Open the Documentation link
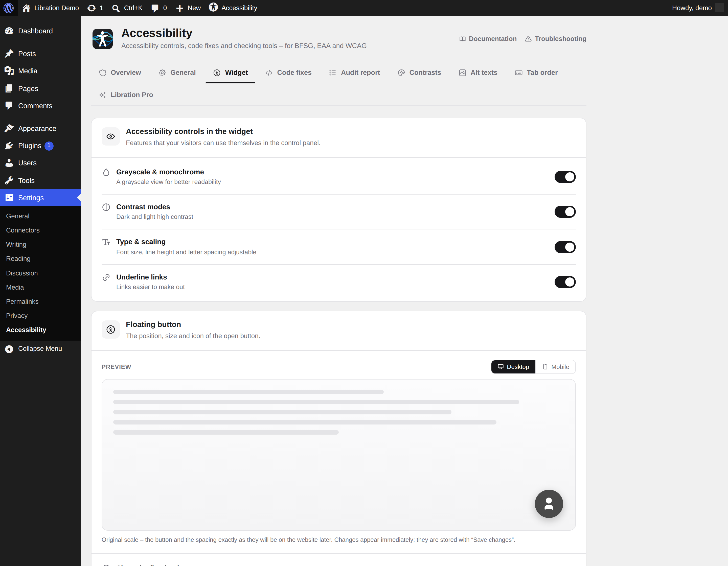 488,39
